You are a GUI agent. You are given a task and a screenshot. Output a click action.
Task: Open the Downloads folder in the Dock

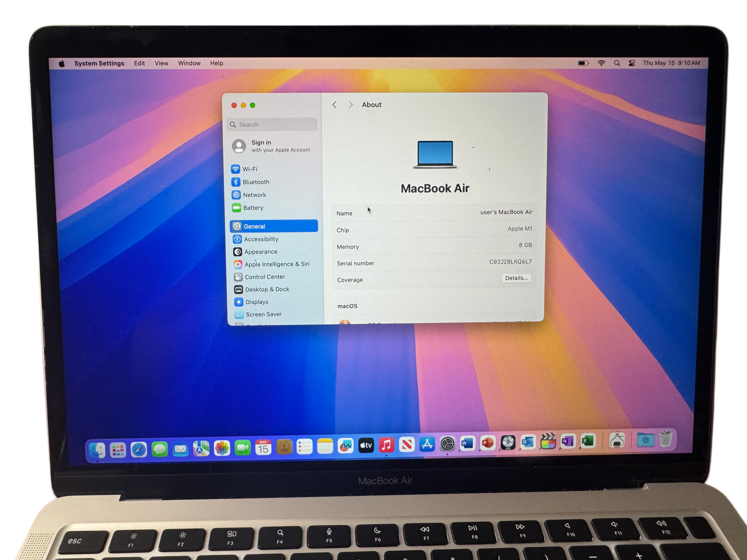645,440
